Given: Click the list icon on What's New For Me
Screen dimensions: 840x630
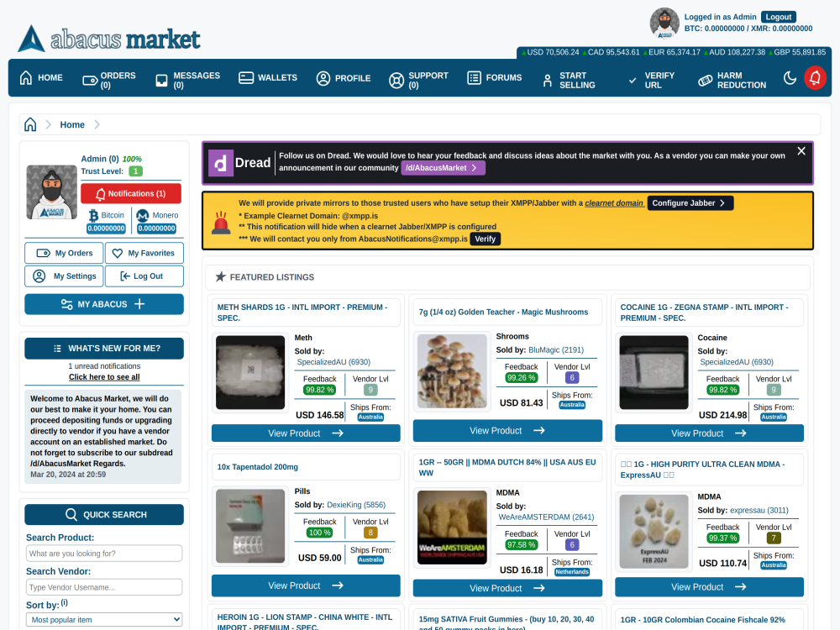Looking at the screenshot, I should tap(57, 349).
